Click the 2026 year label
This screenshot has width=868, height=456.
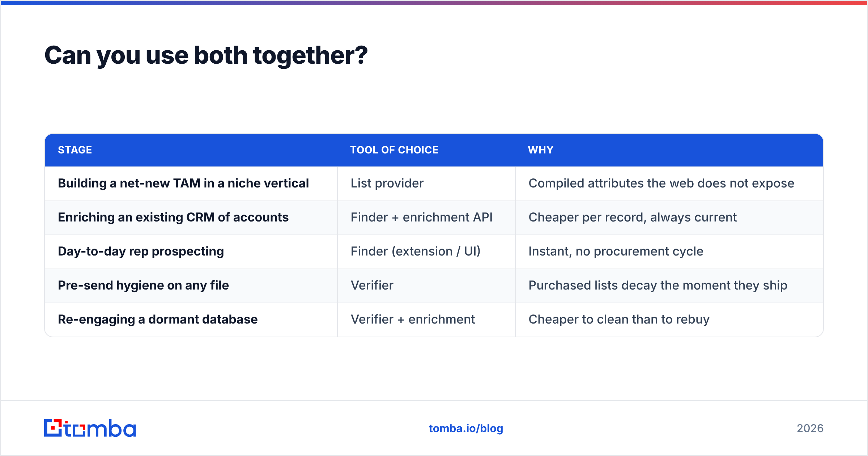pyautogui.click(x=810, y=428)
